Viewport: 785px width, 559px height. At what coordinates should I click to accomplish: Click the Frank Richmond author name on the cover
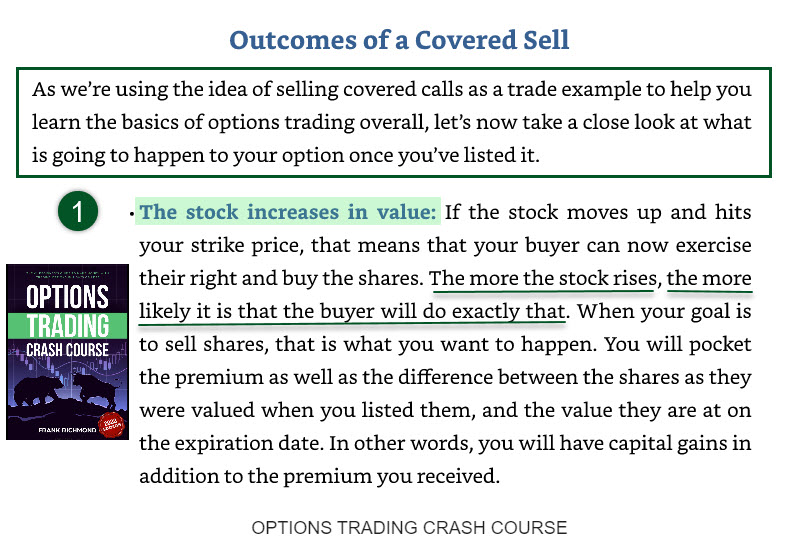point(50,426)
